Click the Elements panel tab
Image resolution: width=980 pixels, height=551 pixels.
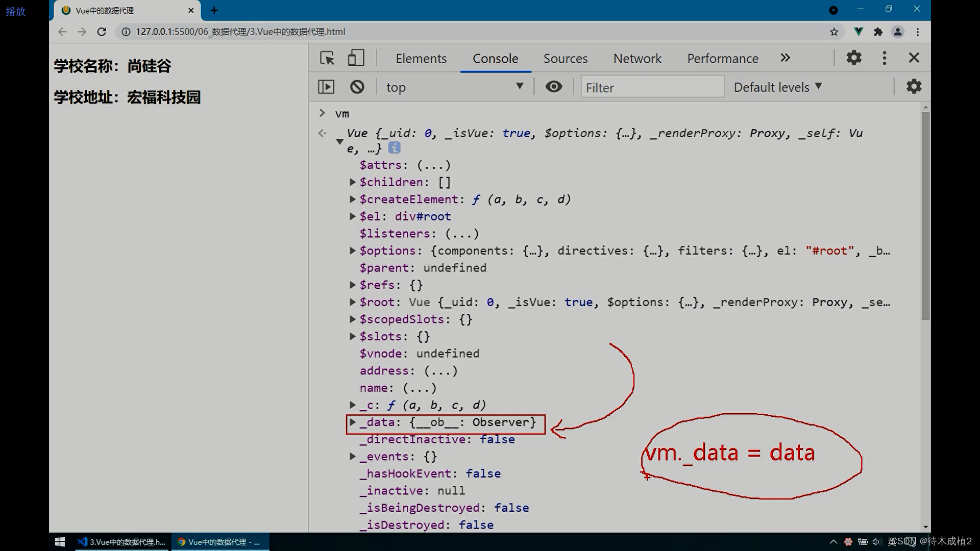pyautogui.click(x=421, y=58)
